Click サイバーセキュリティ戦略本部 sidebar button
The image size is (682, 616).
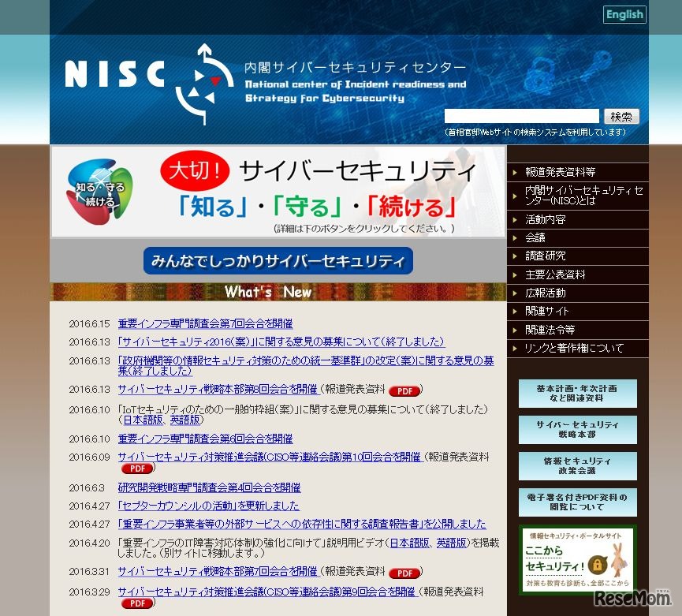click(577, 429)
